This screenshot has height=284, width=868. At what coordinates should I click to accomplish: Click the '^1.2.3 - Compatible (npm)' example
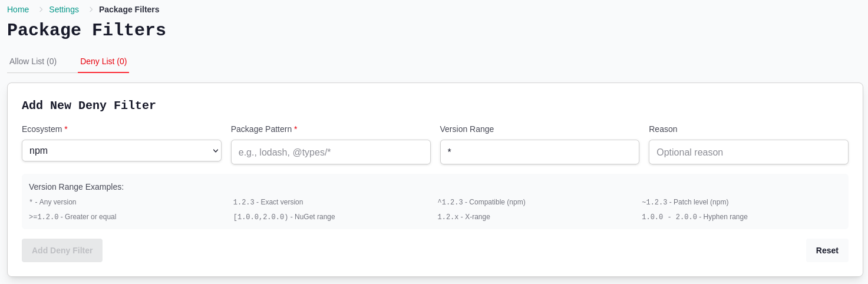coord(481,202)
